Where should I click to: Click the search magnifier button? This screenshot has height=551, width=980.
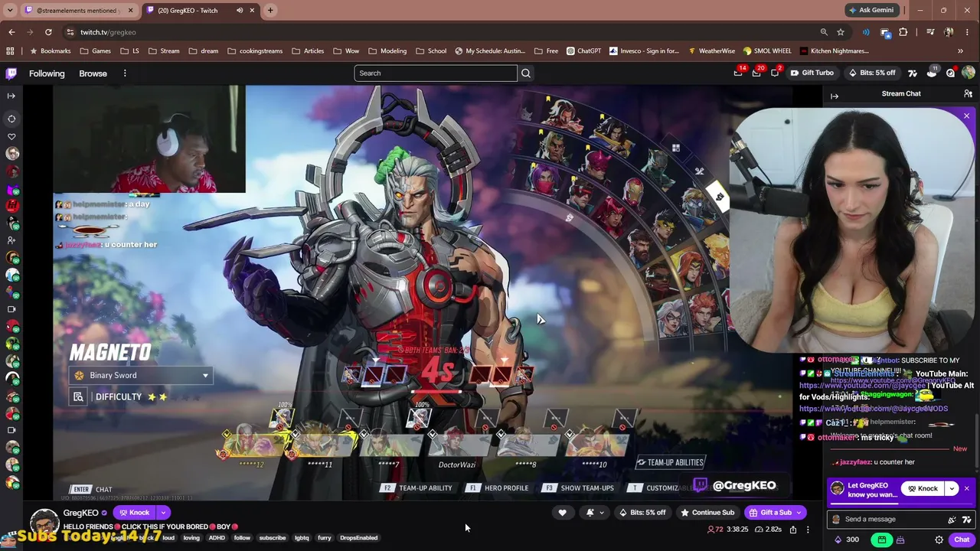(526, 73)
